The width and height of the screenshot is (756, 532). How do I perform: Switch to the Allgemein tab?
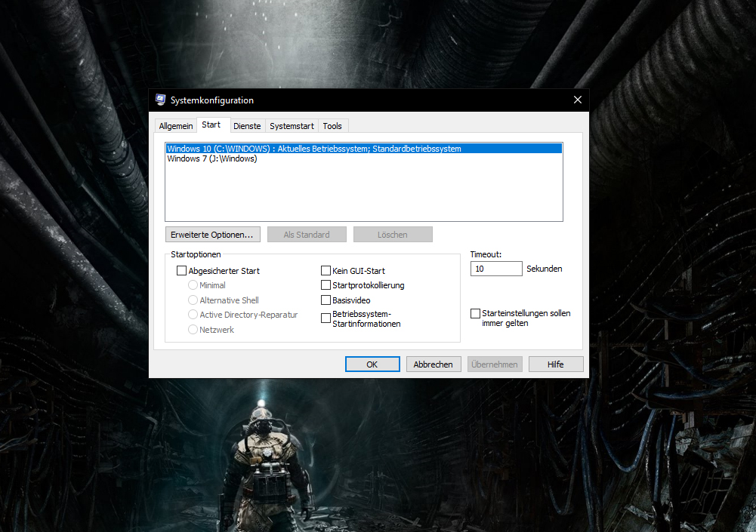176,126
